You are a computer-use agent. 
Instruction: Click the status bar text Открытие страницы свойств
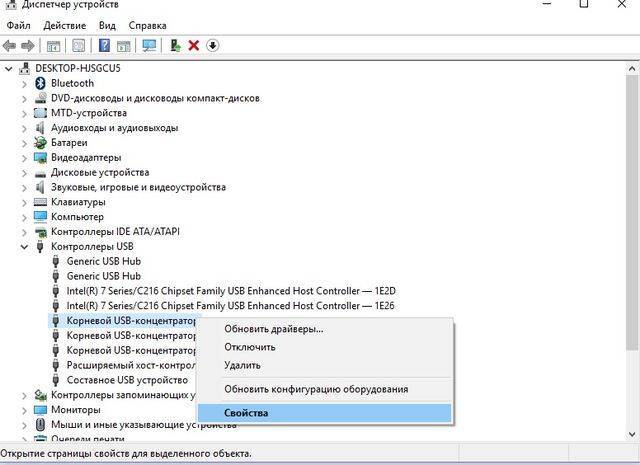pyautogui.click(x=126, y=454)
